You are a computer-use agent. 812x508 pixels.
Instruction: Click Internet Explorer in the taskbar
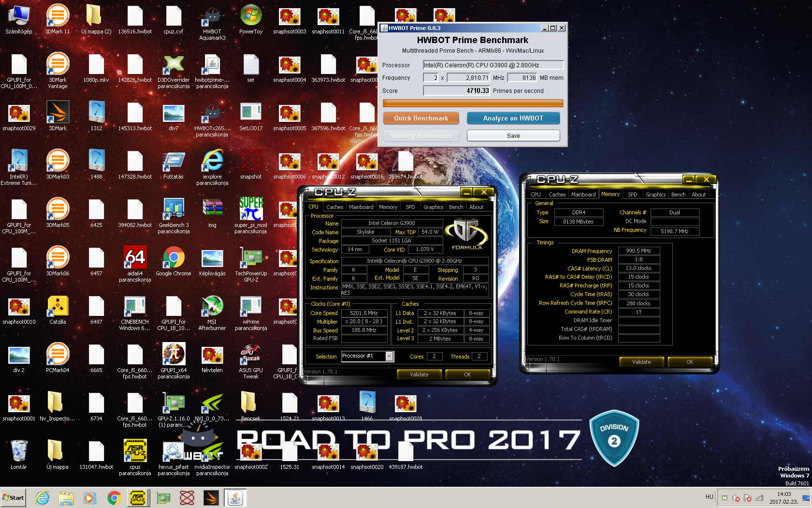43,497
